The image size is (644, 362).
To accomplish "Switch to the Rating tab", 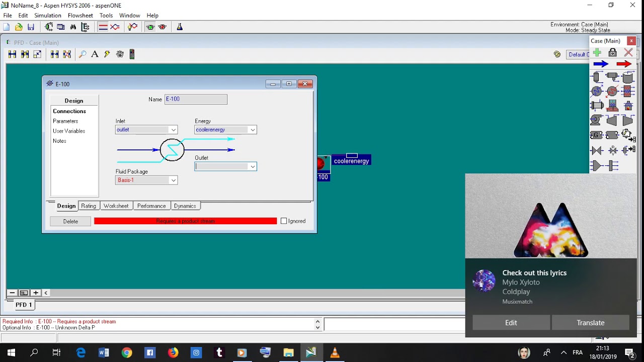I will [x=89, y=206].
